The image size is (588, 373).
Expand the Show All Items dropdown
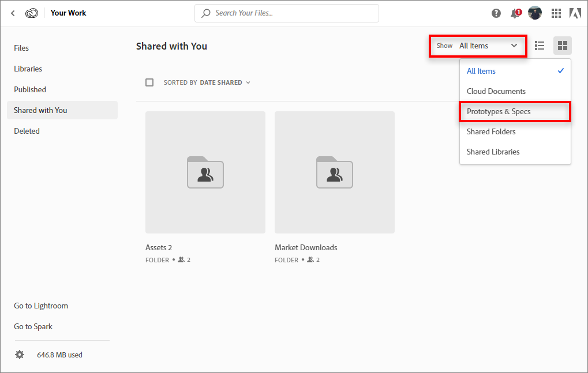478,46
